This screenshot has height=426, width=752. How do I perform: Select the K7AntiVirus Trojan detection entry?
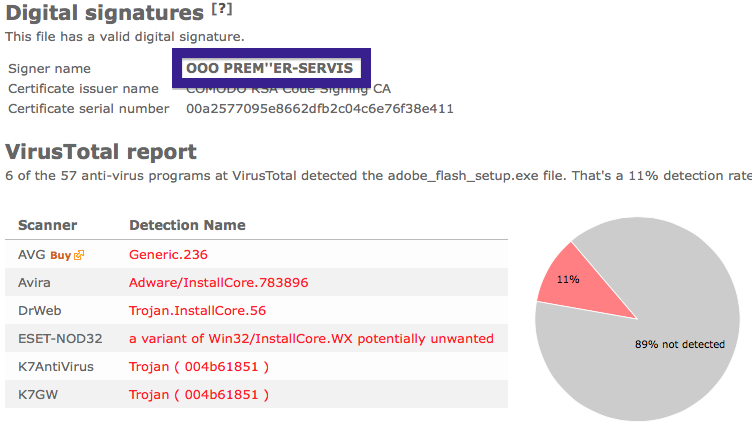point(199,367)
